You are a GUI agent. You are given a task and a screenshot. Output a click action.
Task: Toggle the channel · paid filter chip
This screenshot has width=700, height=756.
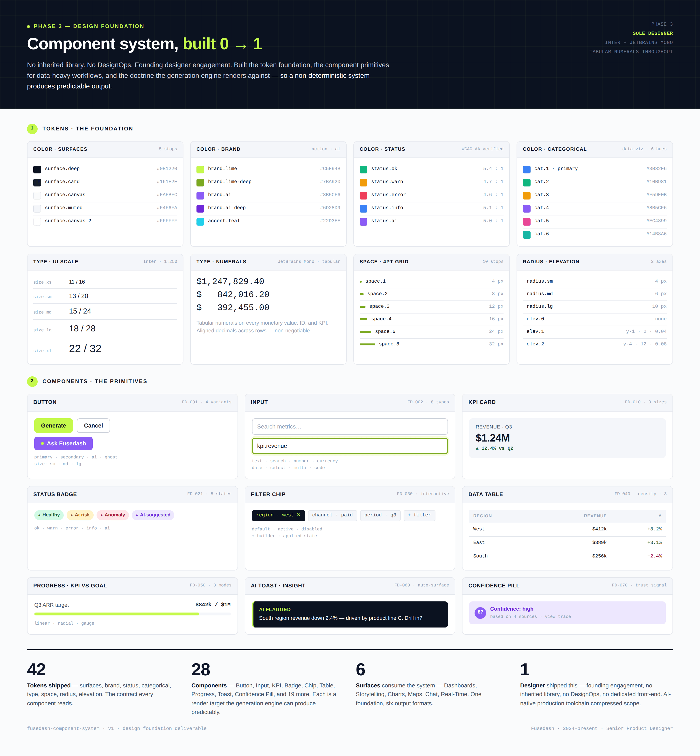(332, 515)
